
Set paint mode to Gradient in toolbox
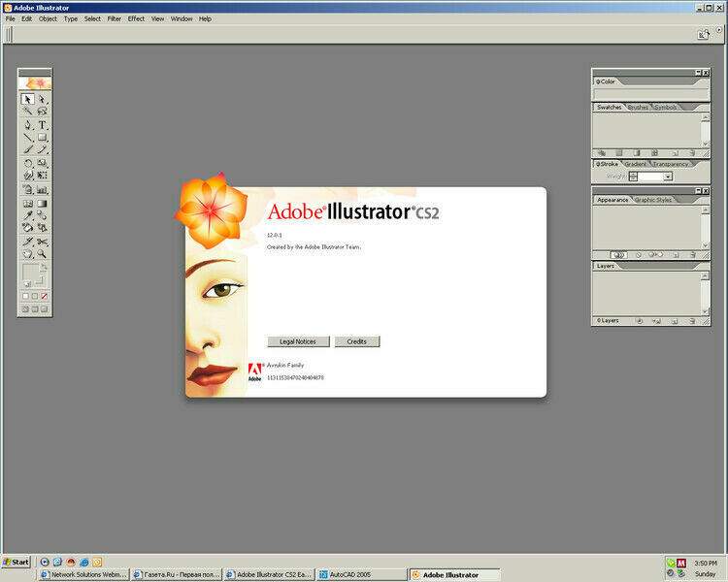click(x=35, y=296)
